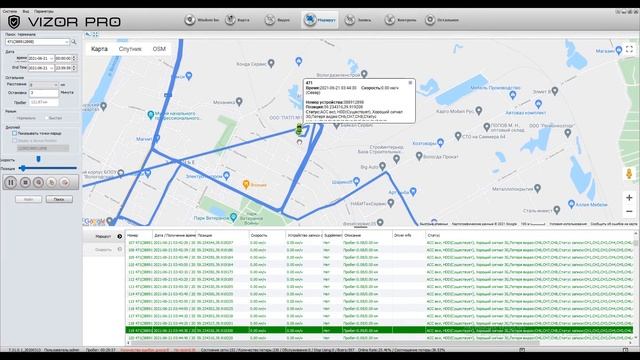Screen dimensions: 640x360
Task: Click the gray button under Дисплей checkboxes
Action: tap(43, 148)
